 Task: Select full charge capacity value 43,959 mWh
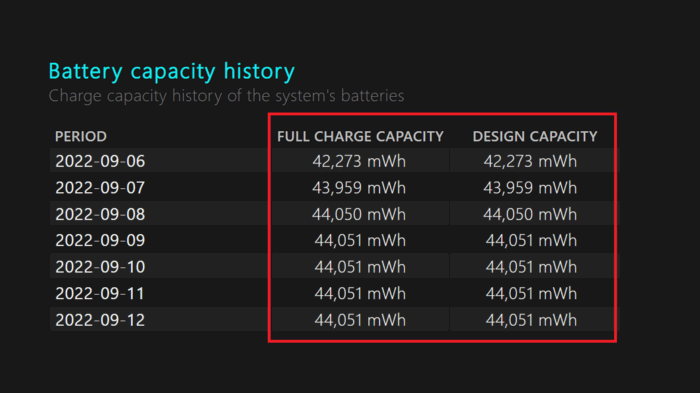pos(359,188)
